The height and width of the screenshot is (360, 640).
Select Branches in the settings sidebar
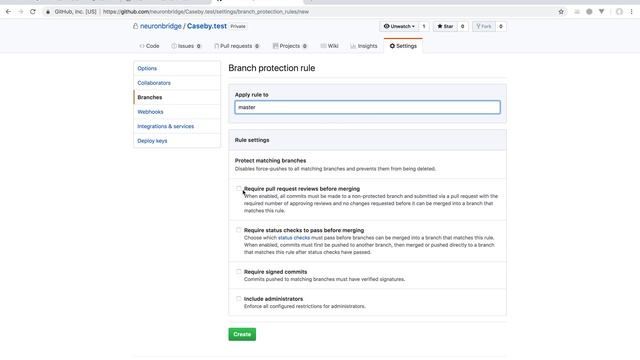(x=177, y=97)
